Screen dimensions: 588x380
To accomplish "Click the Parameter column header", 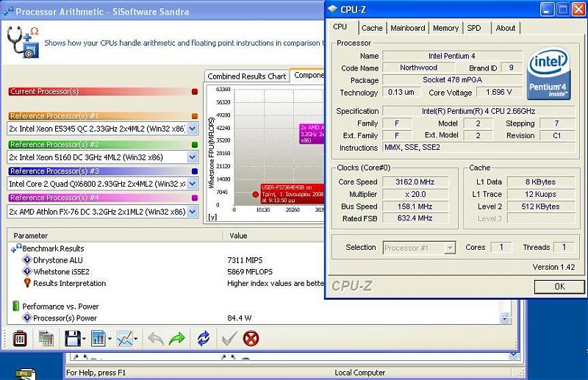I will click(115, 236).
